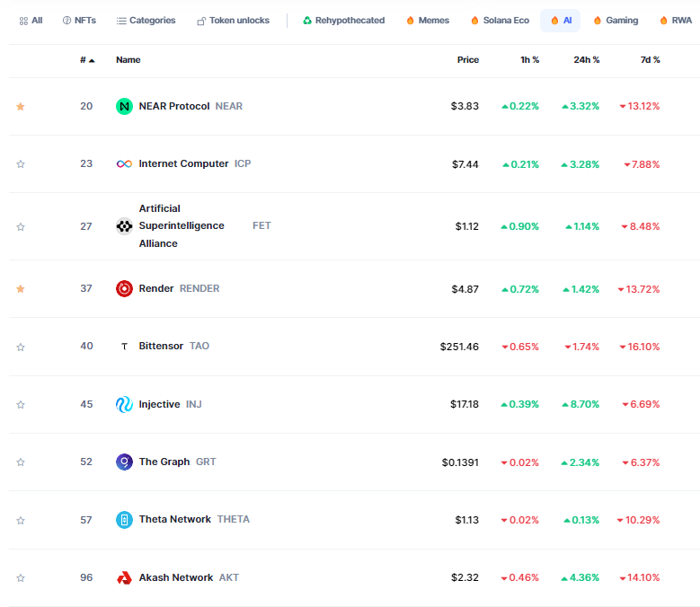Select the Token unlocks tab
700x607 pixels.
click(234, 21)
